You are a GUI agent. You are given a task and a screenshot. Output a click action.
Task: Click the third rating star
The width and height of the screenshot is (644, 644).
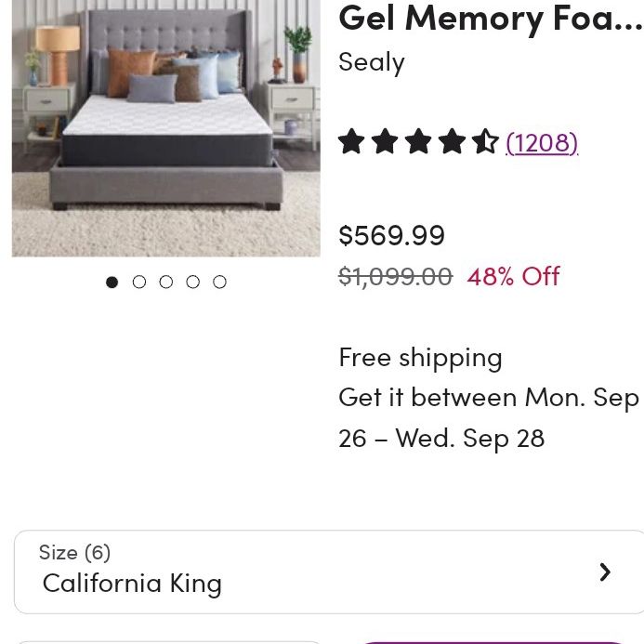[x=418, y=141]
